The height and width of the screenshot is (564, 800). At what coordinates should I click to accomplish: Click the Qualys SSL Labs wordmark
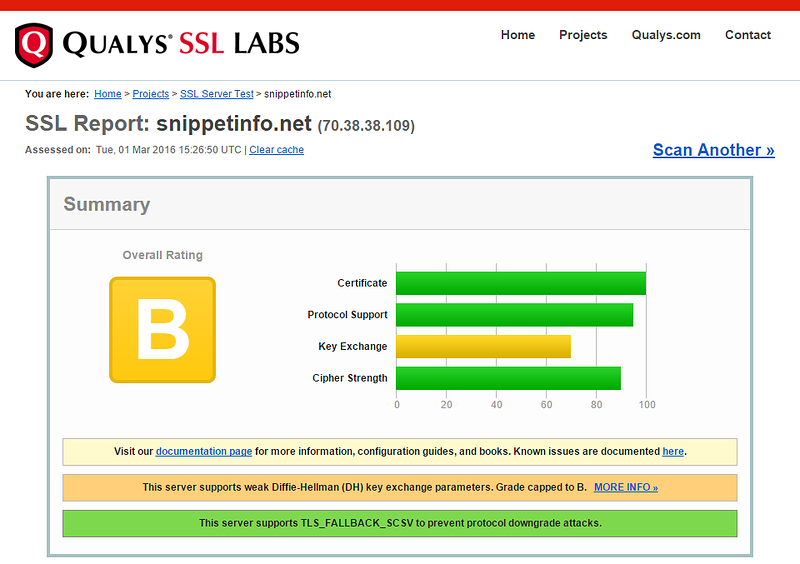pyautogui.click(x=181, y=43)
